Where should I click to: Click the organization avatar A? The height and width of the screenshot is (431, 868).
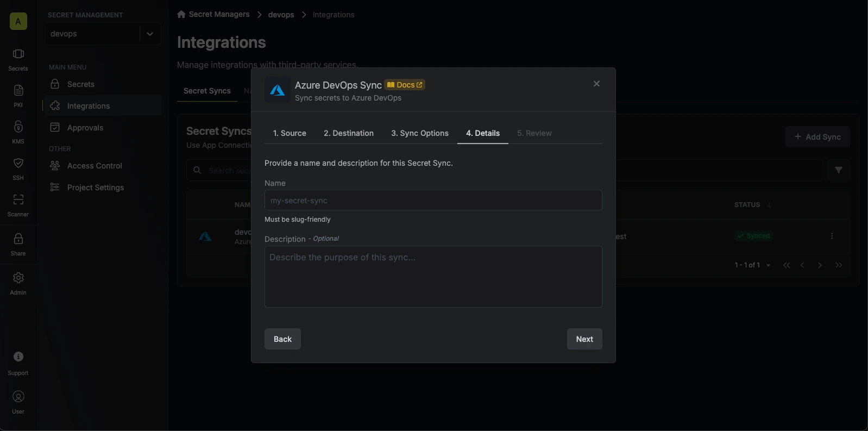point(18,21)
